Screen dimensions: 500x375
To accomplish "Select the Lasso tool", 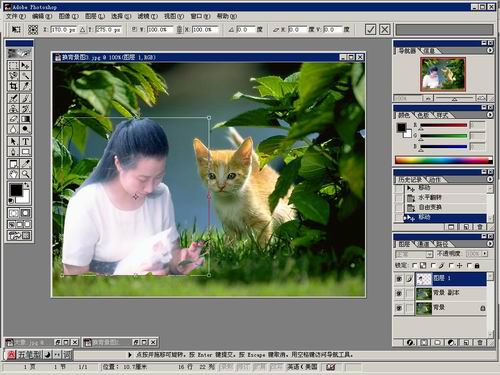I will click(x=13, y=76).
